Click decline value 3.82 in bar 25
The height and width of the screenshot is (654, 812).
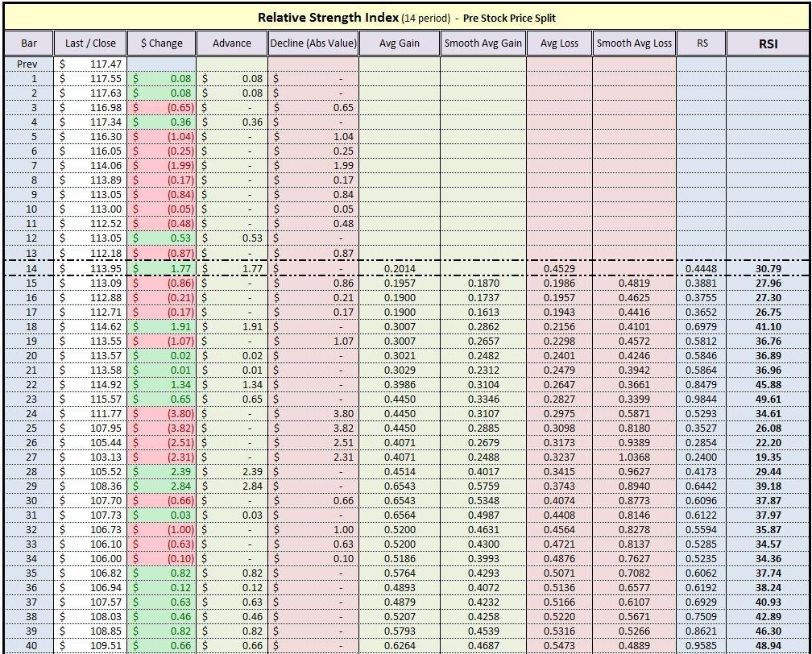(x=313, y=428)
